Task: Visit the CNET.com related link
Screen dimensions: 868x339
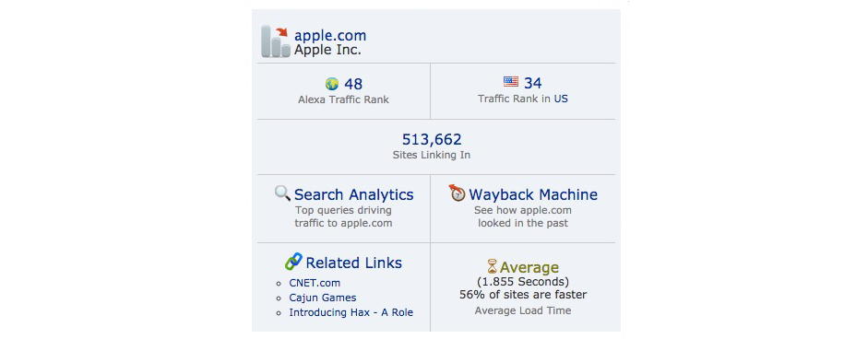Action: click(315, 283)
